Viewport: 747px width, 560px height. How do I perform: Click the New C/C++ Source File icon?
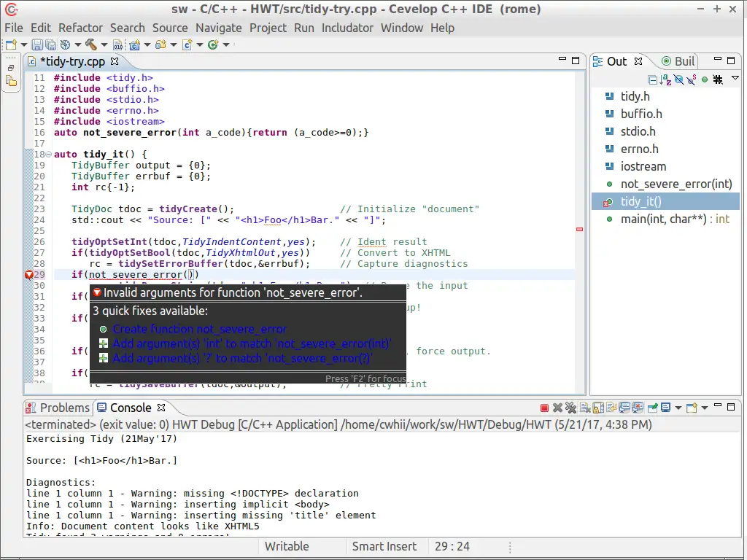(x=187, y=44)
